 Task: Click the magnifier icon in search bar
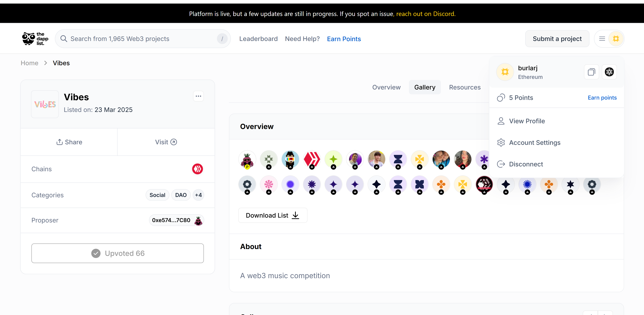point(64,39)
